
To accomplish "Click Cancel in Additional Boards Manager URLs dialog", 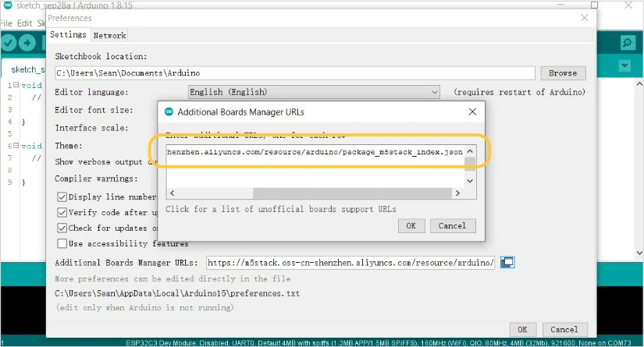I will (453, 225).
